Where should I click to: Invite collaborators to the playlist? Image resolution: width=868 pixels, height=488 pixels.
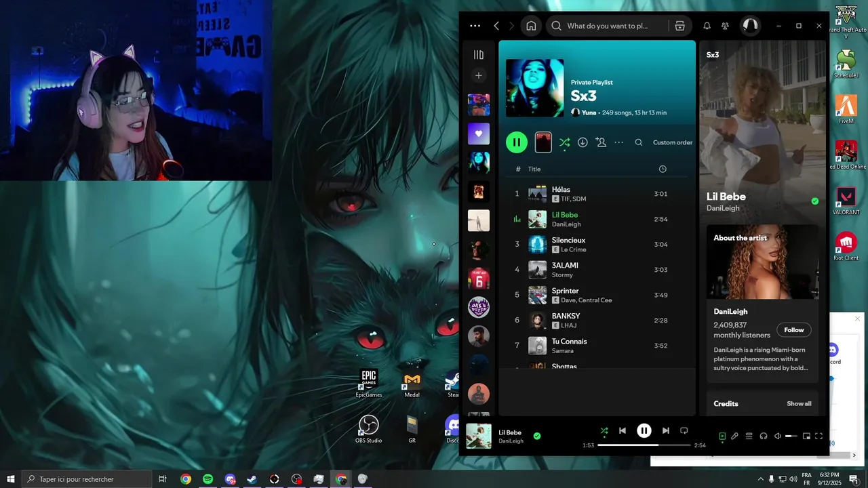[601, 142]
